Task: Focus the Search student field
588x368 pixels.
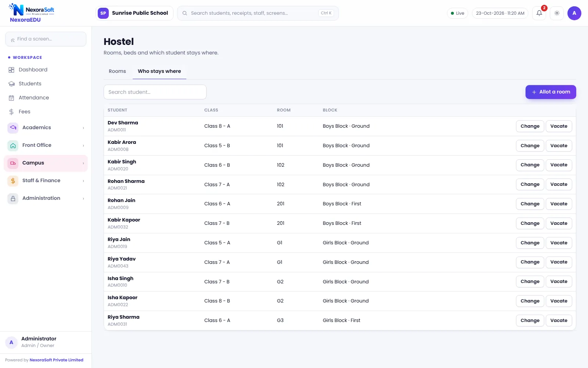Action: coord(155,92)
